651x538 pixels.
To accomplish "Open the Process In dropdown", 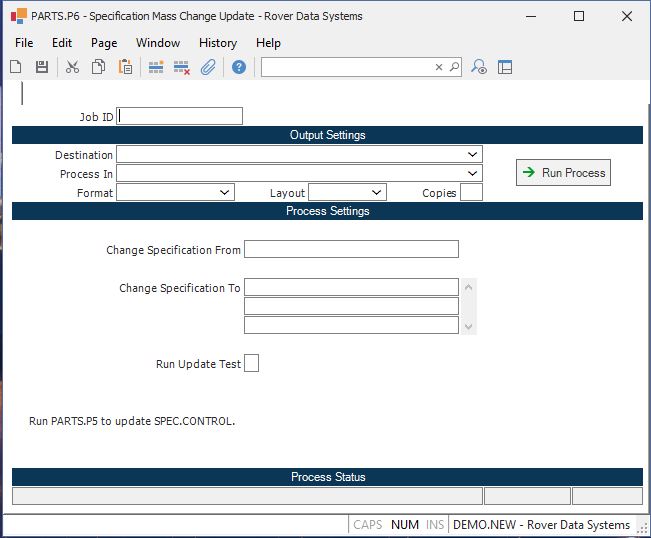I will pos(472,174).
